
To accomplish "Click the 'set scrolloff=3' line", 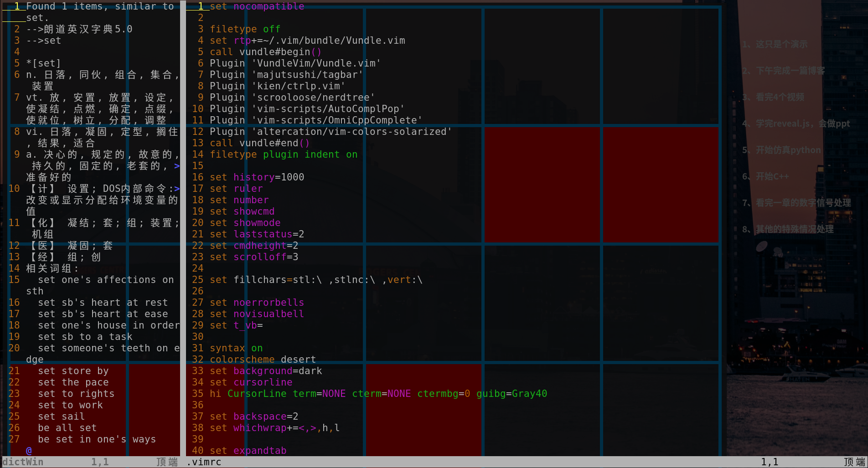I will [254, 257].
